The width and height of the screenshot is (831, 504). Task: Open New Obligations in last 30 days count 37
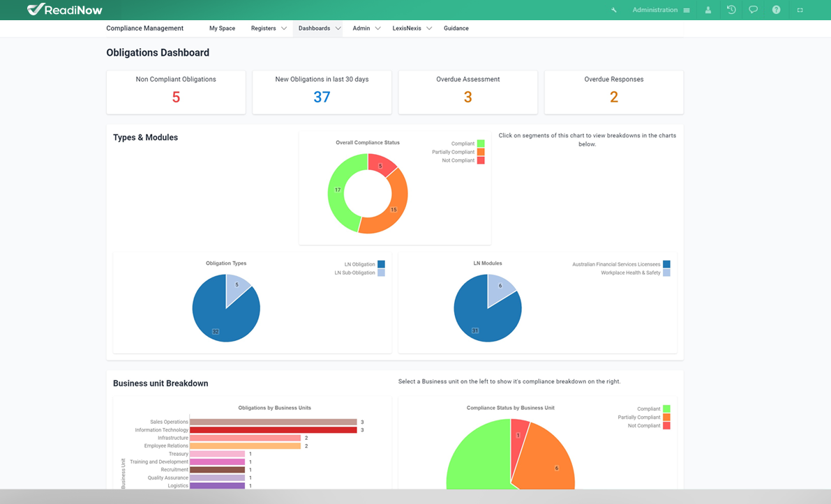coord(322,98)
